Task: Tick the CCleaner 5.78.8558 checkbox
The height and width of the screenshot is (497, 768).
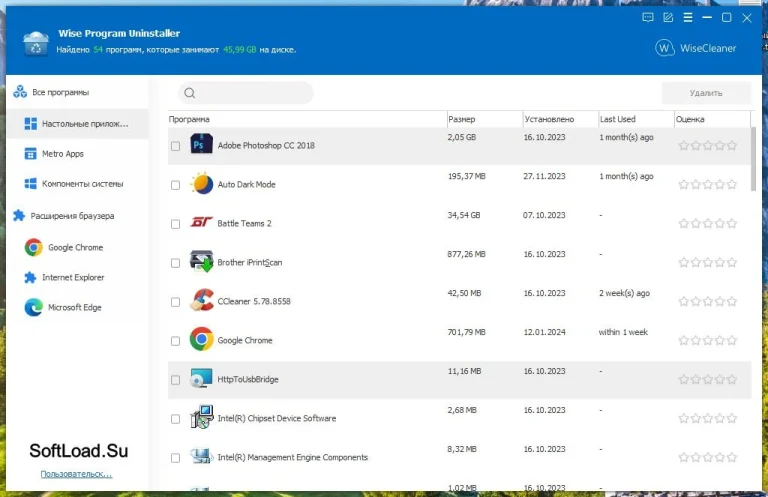Action: point(175,302)
